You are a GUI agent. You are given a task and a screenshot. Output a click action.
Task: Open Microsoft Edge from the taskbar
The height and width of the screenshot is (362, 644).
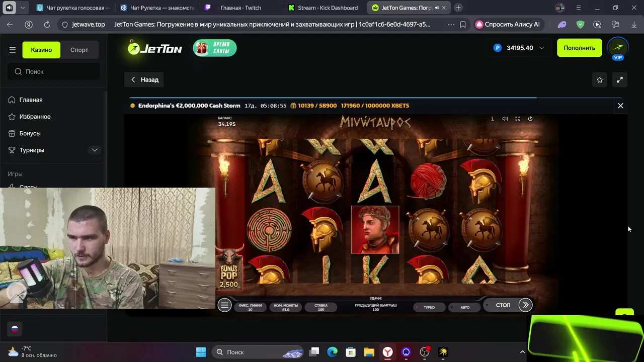[332, 352]
